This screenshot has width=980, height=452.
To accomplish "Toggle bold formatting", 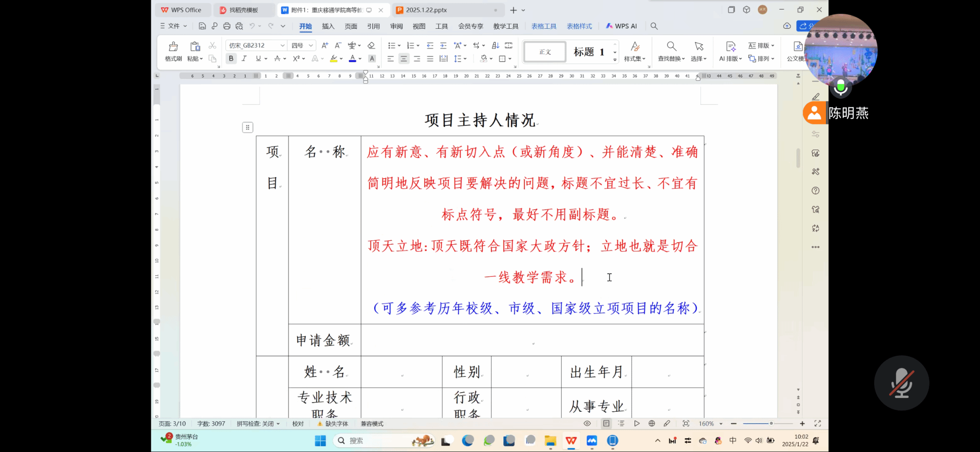I will (x=231, y=58).
